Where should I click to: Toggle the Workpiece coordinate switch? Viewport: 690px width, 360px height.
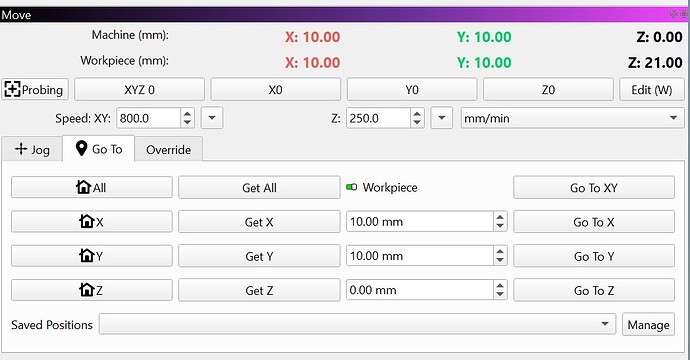[352, 187]
